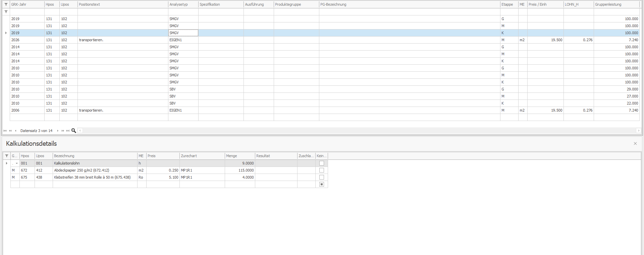644x255 pixels.
Task: Go to next page of records
Action: point(63,131)
